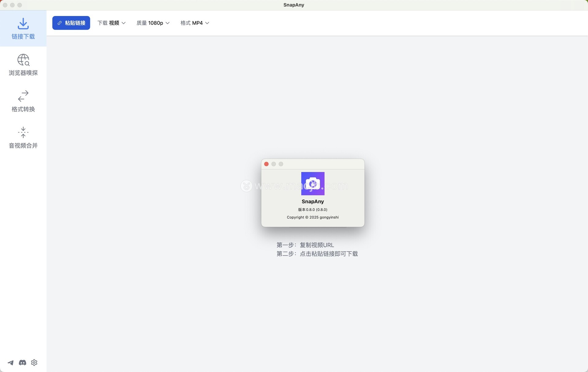Screen dimensions: 588x372
Task: Click the 第二步：点击粘贴链接即可下载 instruction text
Action: 317,254
